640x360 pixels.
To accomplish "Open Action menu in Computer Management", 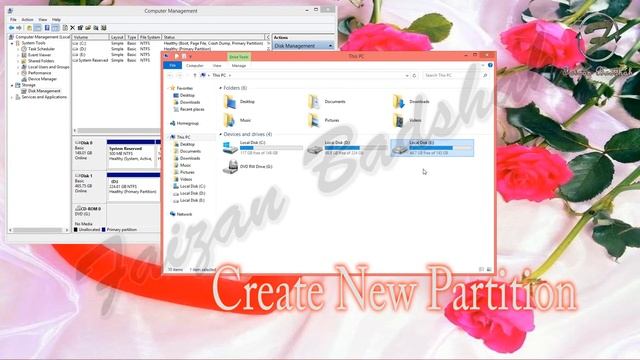I will click(27, 20).
